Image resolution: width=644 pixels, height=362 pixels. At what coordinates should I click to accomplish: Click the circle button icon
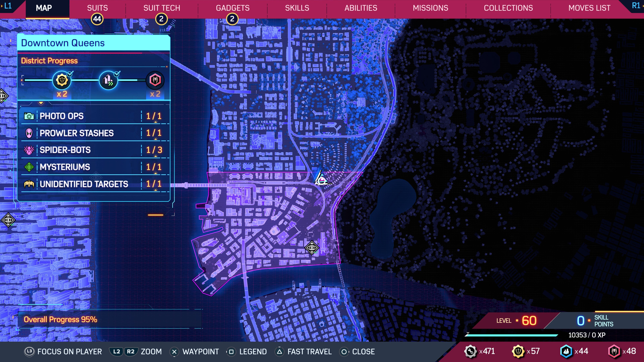tap(344, 352)
